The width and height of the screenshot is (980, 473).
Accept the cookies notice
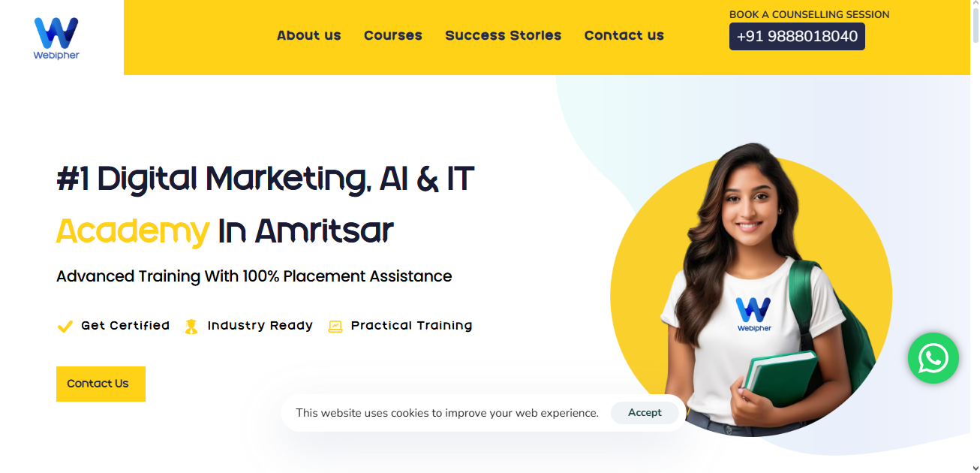click(x=645, y=413)
